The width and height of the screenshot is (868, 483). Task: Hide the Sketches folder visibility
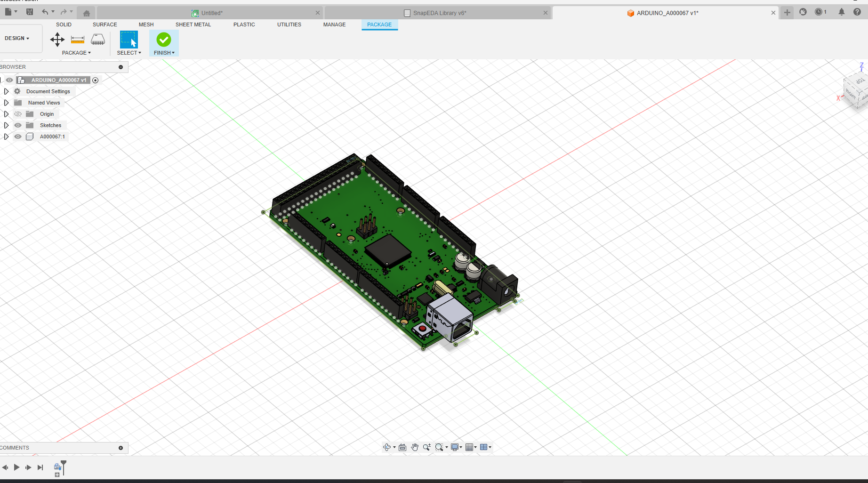(x=18, y=125)
